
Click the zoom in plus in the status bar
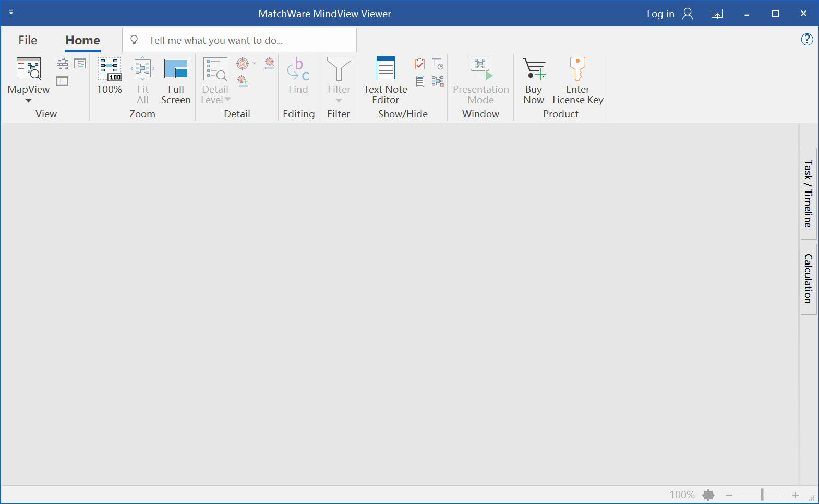coord(796,495)
